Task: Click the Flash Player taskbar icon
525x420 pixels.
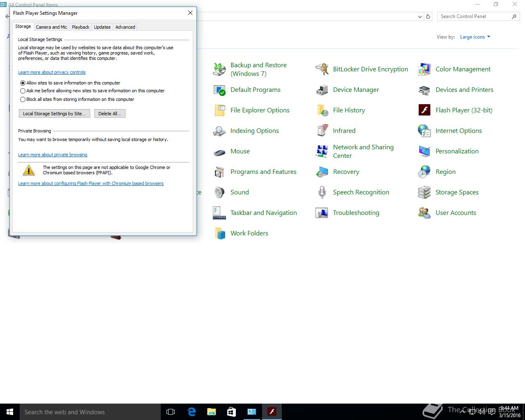Action: point(272,412)
